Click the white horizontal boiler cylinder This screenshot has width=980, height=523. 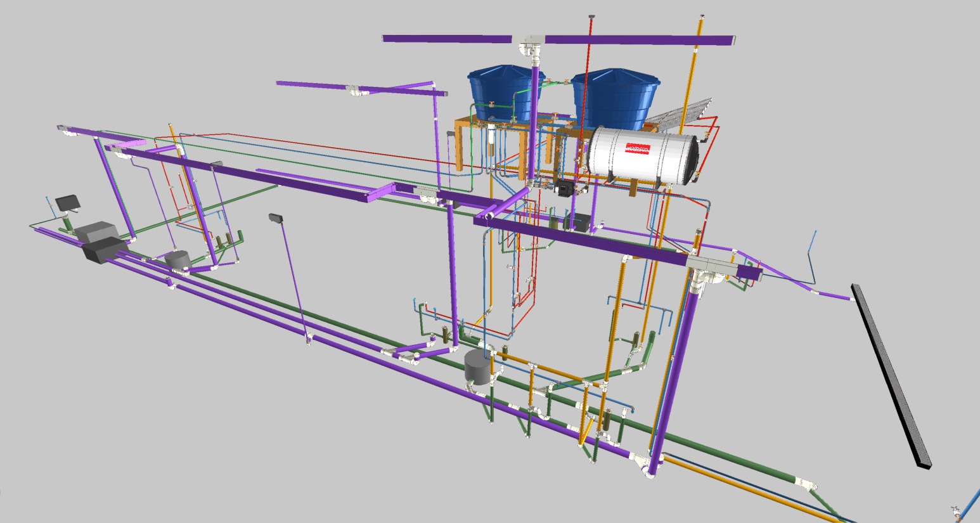point(642,155)
